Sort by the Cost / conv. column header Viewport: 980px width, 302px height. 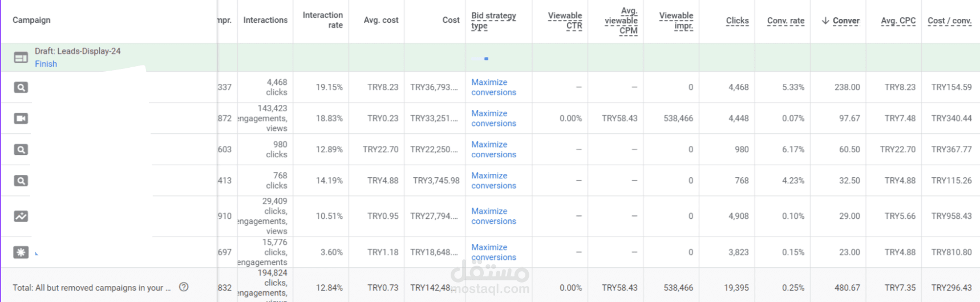point(949,21)
